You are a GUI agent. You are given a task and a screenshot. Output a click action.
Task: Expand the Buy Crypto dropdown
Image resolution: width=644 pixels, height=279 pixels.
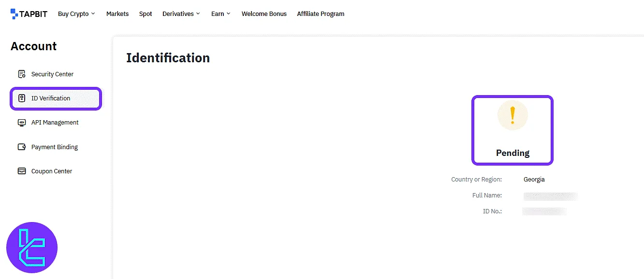tap(76, 14)
